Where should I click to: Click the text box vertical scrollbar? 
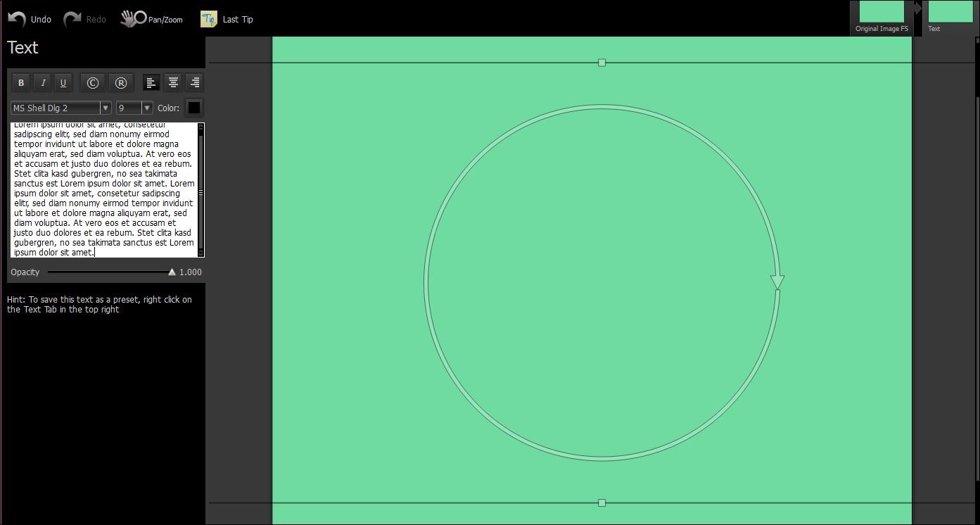201,189
